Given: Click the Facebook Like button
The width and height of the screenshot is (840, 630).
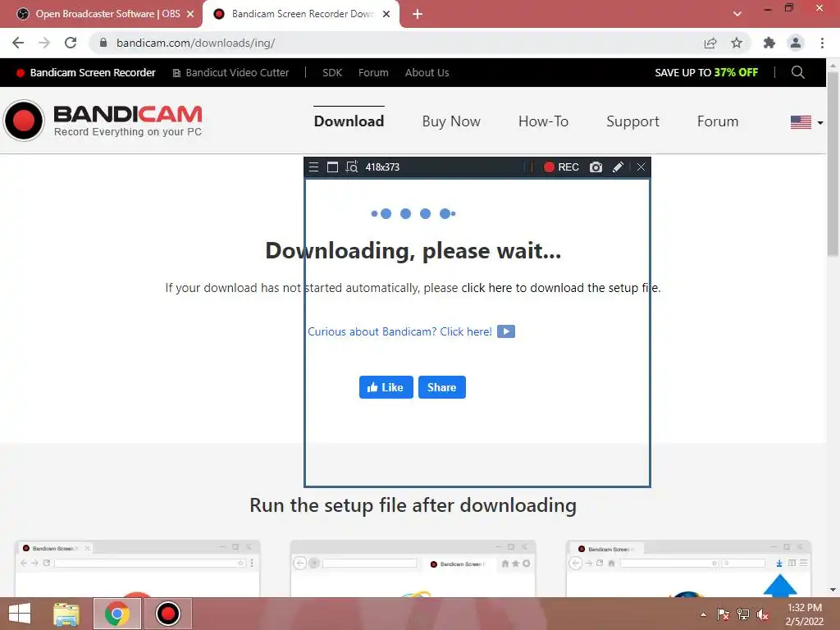Looking at the screenshot, I should (x=386, y=387).
